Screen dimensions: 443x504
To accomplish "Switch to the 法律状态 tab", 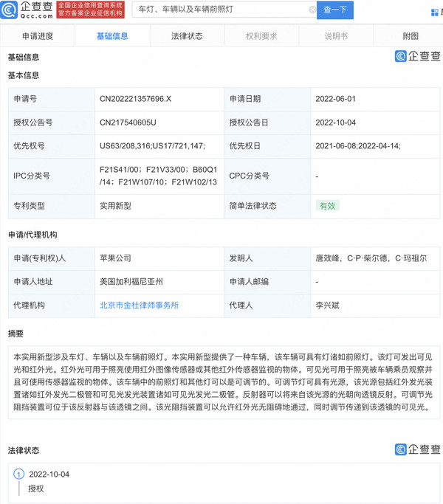I will click(x=186, y=36).
